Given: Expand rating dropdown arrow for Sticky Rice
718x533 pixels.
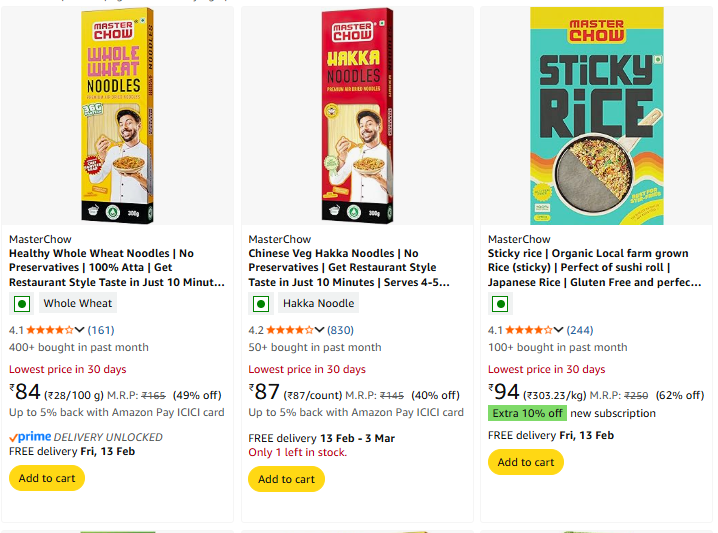Looking at the screenshot, I should tap(560, 330).
